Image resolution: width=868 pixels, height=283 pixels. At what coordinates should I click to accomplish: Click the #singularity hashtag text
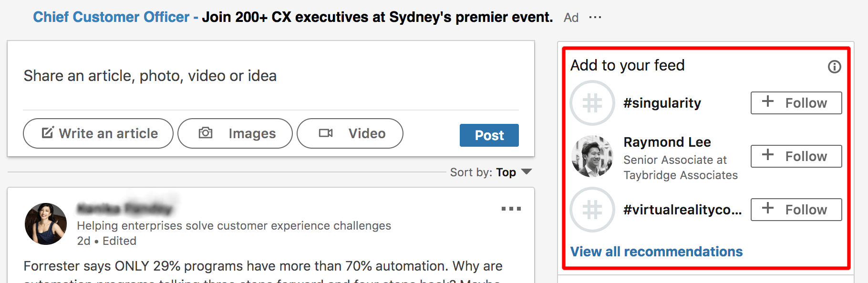[x=662, y=103]
